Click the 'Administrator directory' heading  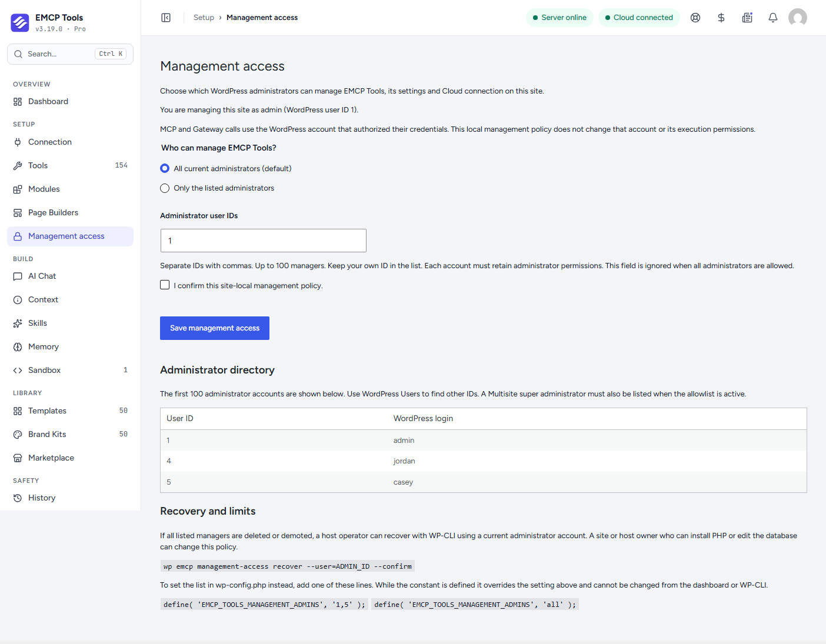coord(217,370)
